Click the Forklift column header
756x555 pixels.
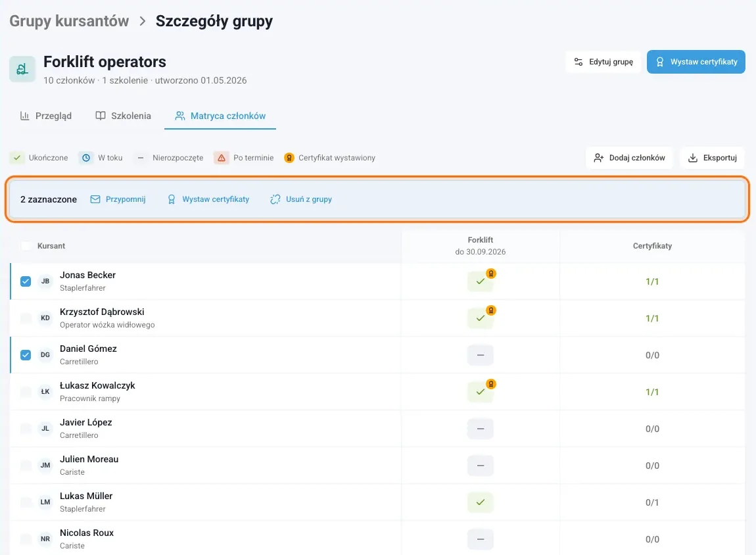click(480, 245)
